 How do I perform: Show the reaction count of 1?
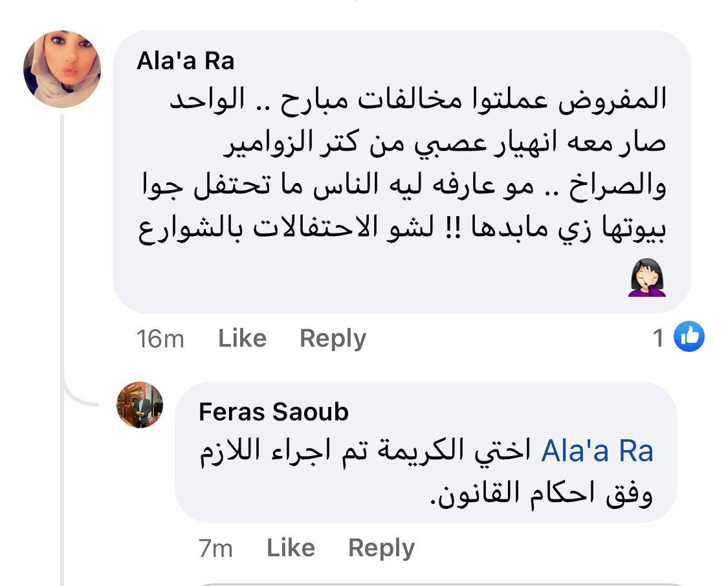[659, 338]
